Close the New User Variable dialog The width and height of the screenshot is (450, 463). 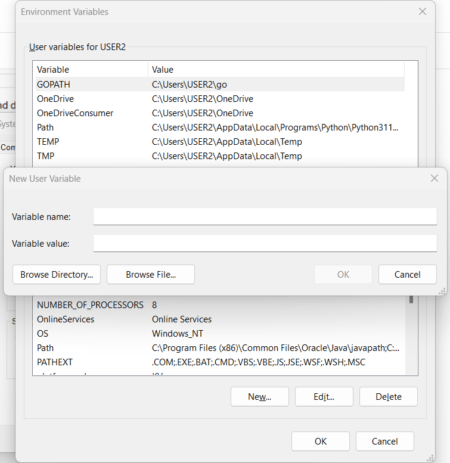point(434,178)
